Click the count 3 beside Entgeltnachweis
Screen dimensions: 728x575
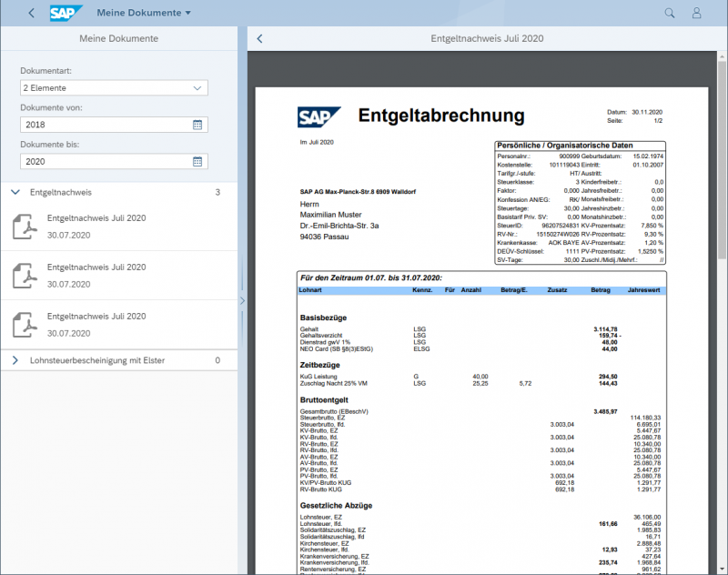[217, 192]
